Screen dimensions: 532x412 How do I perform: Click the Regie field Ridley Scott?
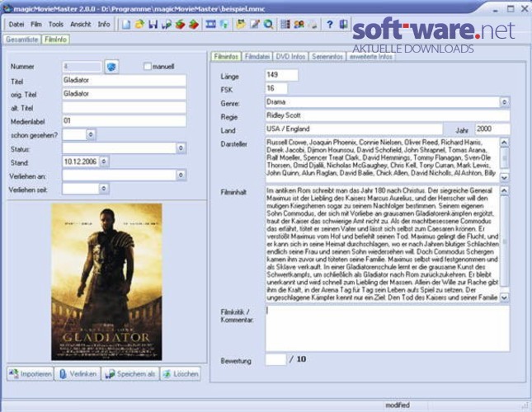(388, 115)
